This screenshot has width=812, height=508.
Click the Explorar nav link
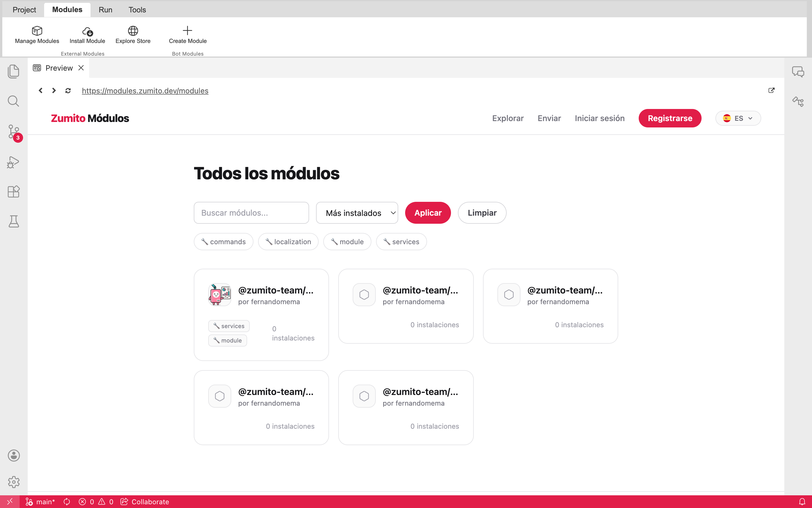click(x=507, y=118)
